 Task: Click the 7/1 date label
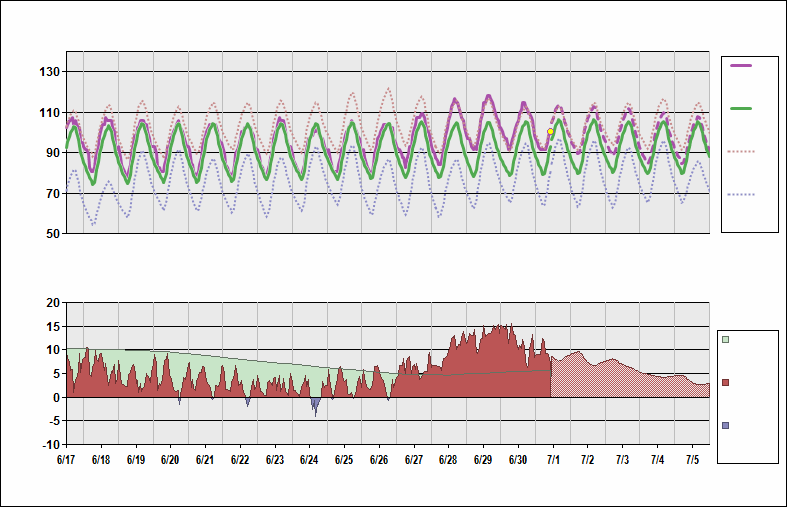553,460
